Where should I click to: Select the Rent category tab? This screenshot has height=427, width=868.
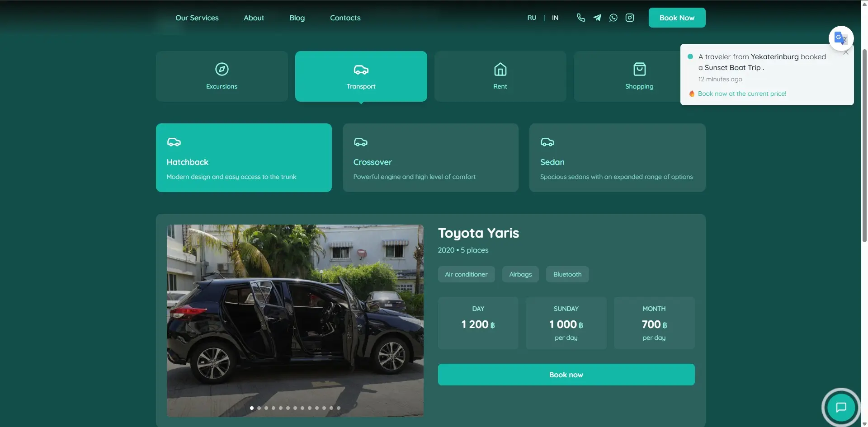click(x=500, y=76)
